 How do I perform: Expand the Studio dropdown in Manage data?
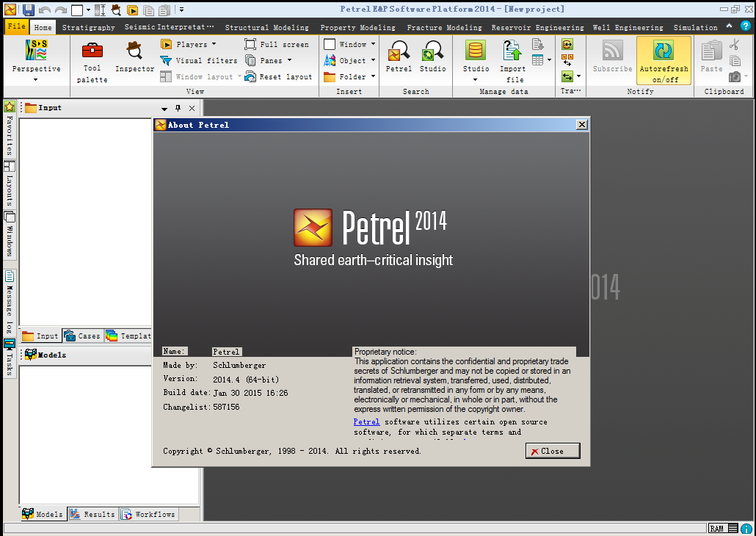pyautogui.click(x=476, y=79)
